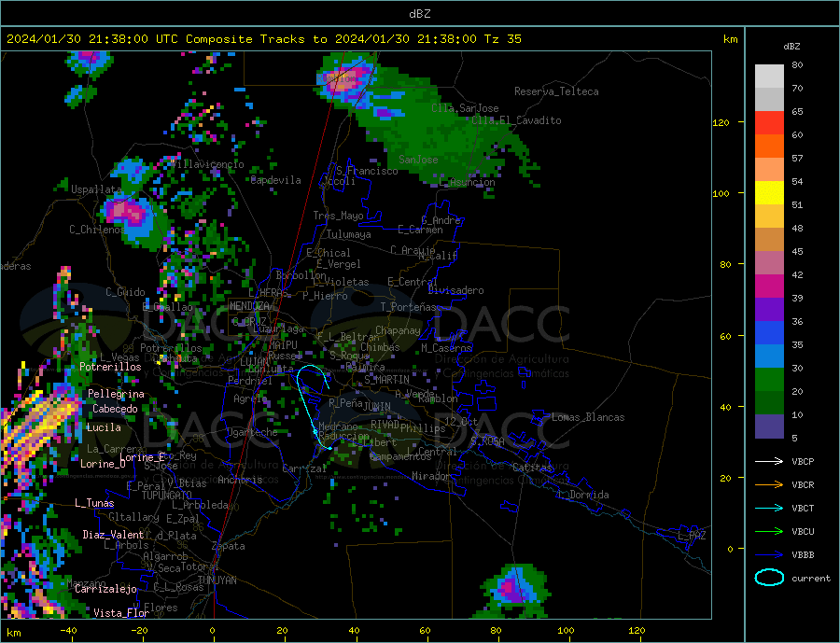Click the 'dBZ' title at top

coord(419,14)
